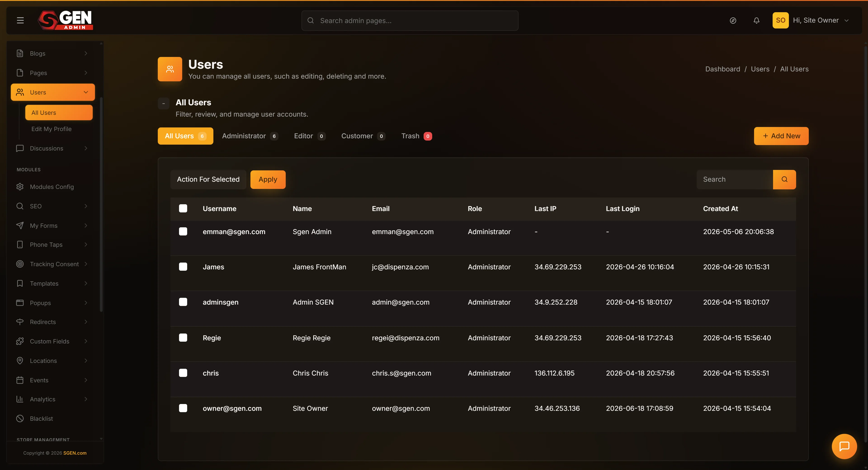Click the Blacklist ban icon

[20, 418]
